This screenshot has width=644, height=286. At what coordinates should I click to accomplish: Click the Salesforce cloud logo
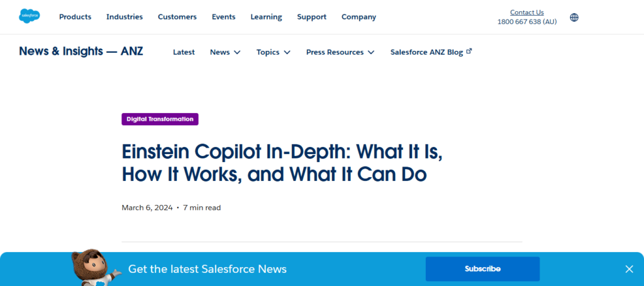tap(29, 16)
